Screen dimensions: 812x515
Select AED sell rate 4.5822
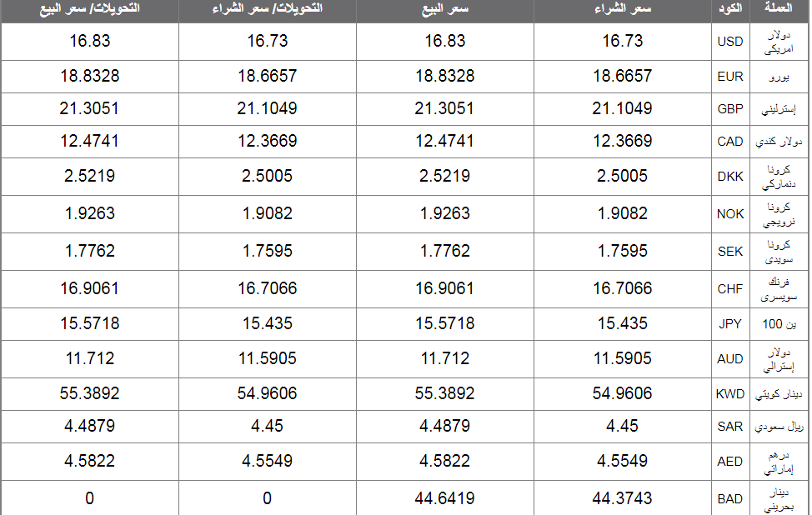coord(445,461)
